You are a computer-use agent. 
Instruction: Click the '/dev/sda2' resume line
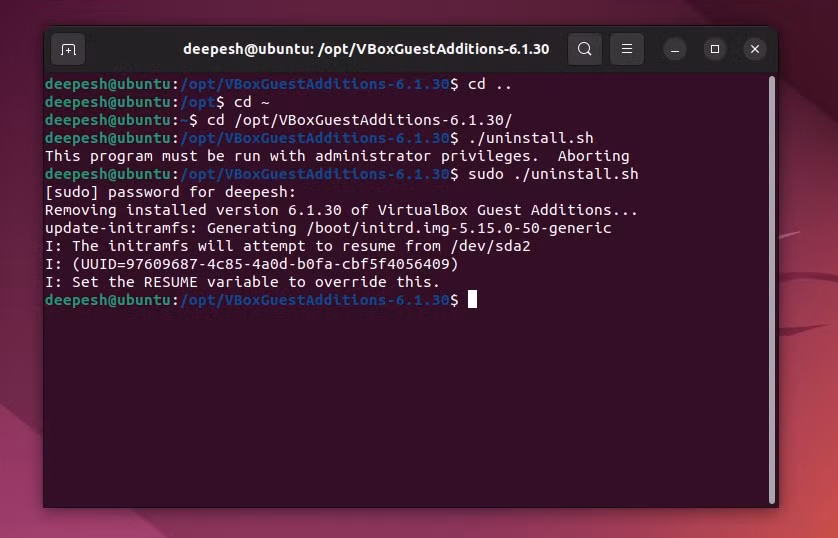click(x=288, y=246)
